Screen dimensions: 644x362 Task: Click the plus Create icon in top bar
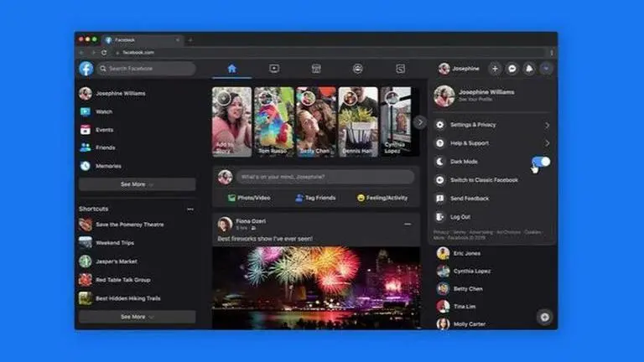(x=495, y=69)
